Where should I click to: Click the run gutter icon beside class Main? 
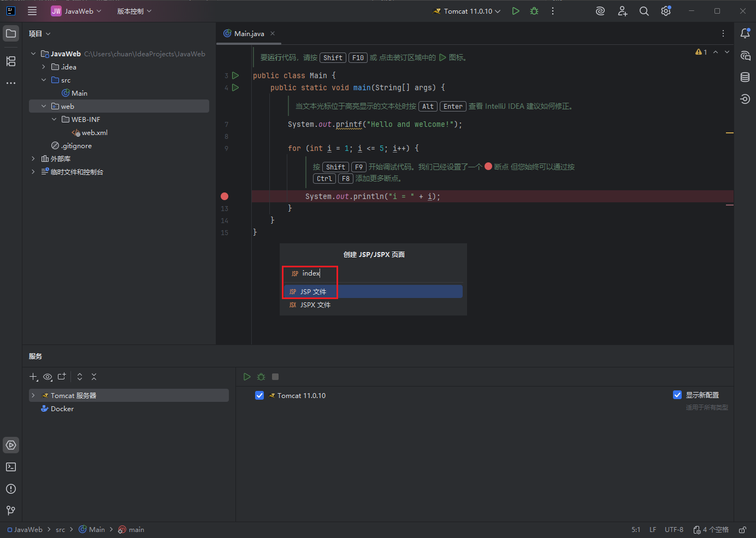pyautogui.click(x=235, y=75)
